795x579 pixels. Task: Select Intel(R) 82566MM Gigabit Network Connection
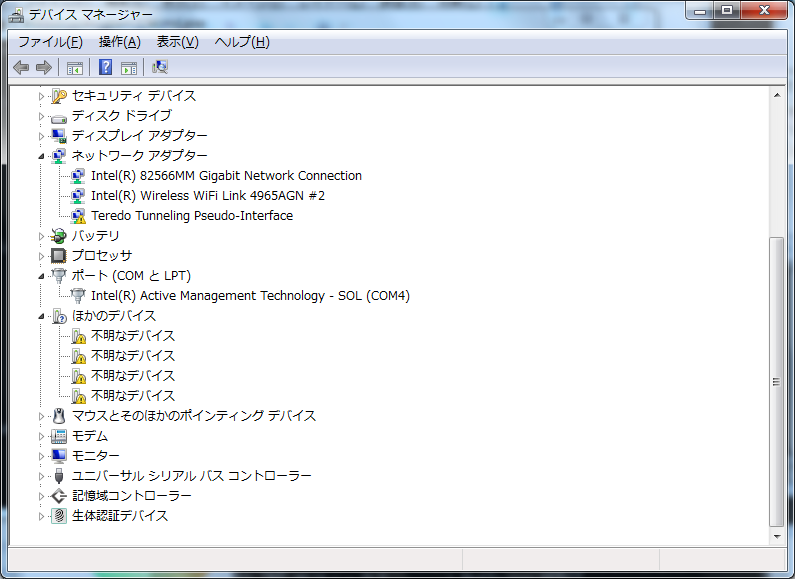226,175
